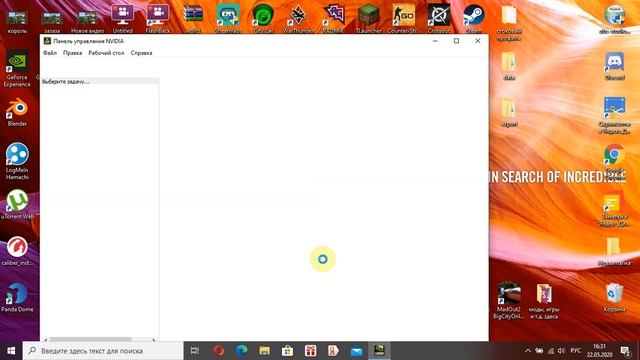Open the Справка menu
Viewport: 640px width, 360px height.
click(141, 53)
